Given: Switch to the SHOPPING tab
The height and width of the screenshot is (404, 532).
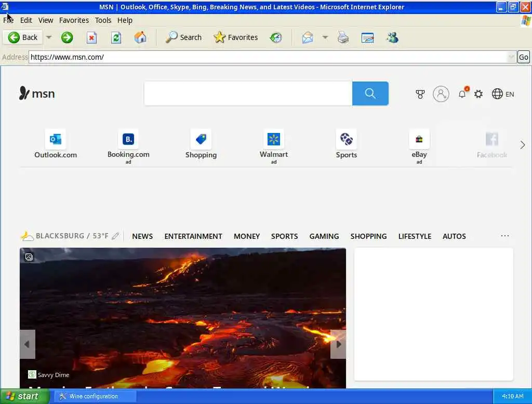Looking at the screenshot, I should tap(368, 236).
